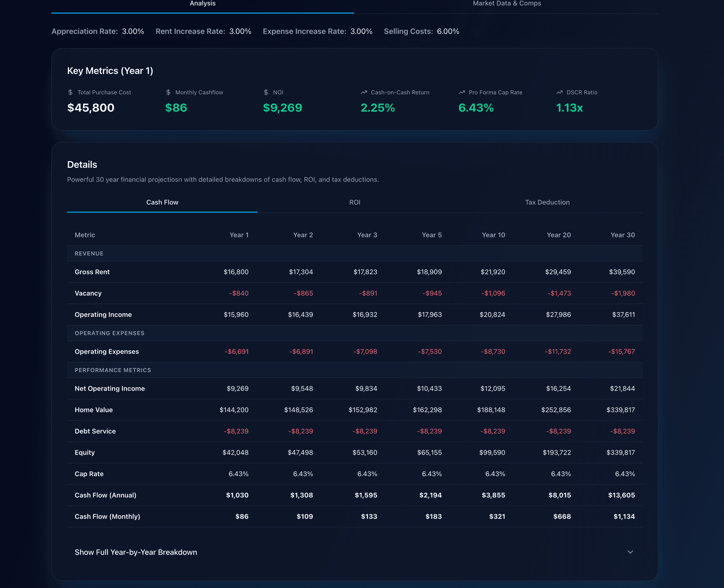The image size is (724, 588).
Task: Open the ROI details tab
Action: tap(354, 202)
